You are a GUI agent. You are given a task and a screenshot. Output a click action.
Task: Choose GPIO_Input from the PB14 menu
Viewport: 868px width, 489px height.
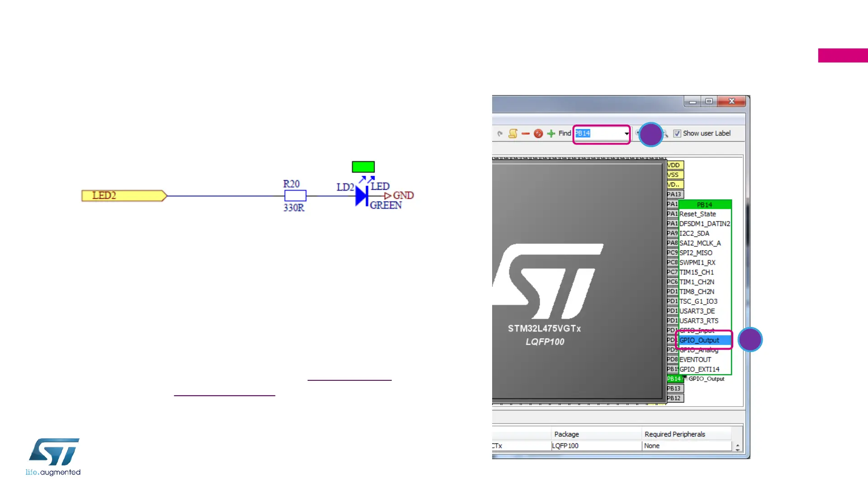(x=705, y=331)
